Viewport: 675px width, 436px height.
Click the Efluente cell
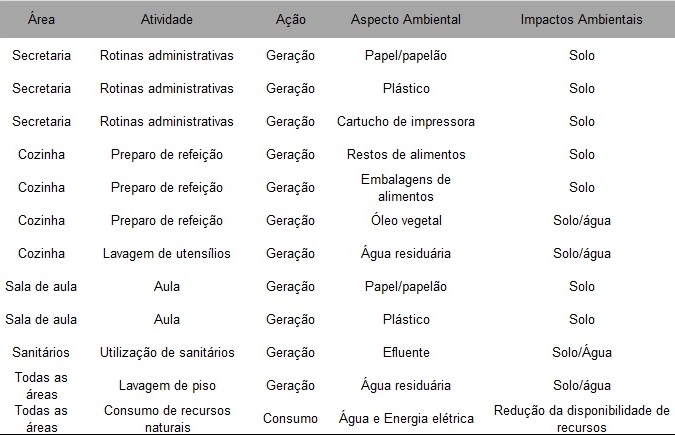[406, 353]
